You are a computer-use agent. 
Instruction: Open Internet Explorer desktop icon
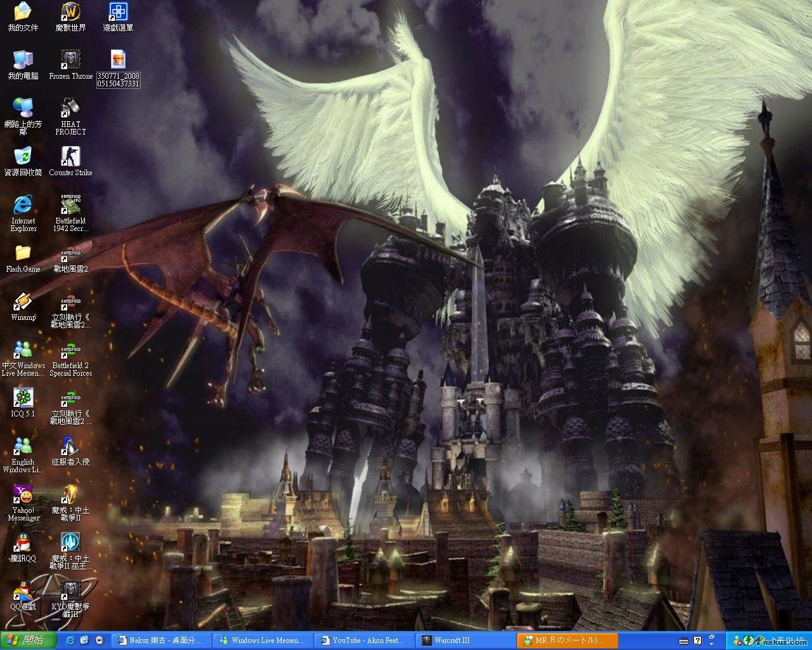coord(23,213)
